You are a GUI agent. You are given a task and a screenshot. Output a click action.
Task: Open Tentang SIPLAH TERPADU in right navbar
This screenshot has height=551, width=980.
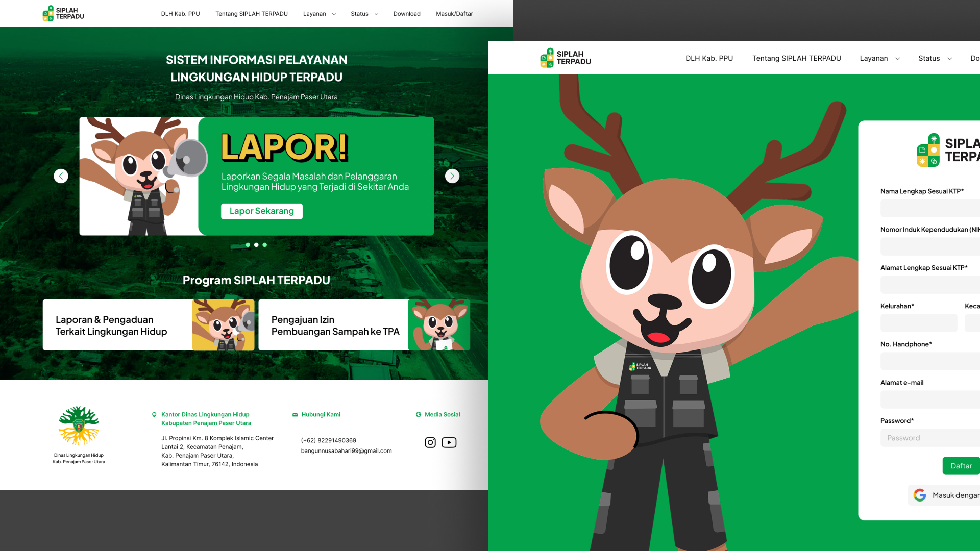tap(797, 58)
